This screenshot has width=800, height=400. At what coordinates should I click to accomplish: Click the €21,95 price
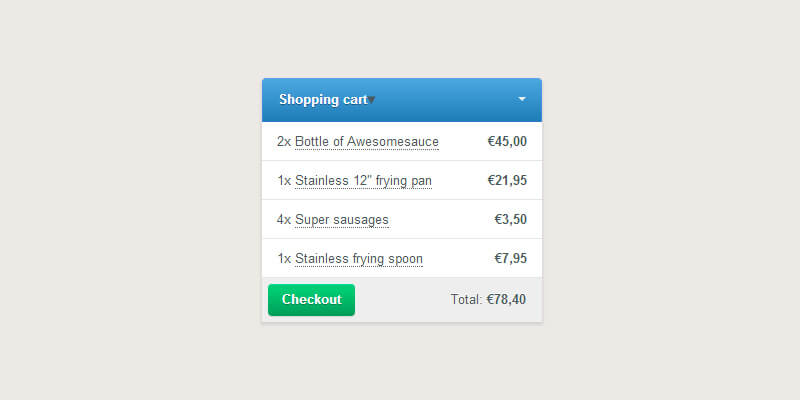[x=507, y=181]
